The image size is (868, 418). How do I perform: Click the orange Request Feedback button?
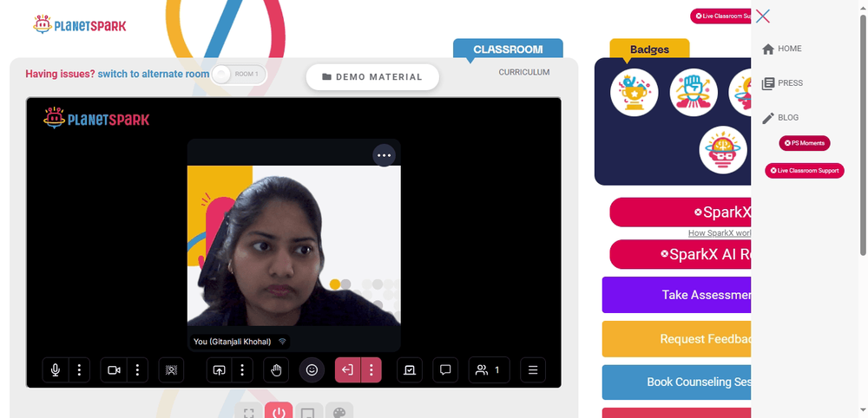click(x=676, y=339)
